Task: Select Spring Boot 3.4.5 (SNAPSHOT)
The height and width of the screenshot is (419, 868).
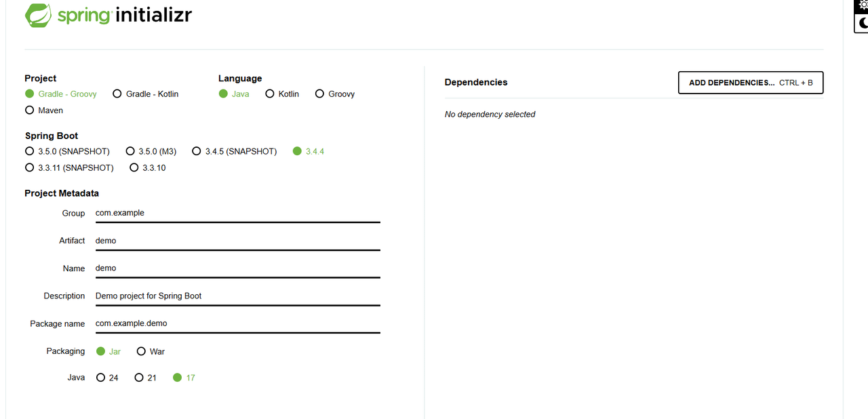Action: [197, 151]
